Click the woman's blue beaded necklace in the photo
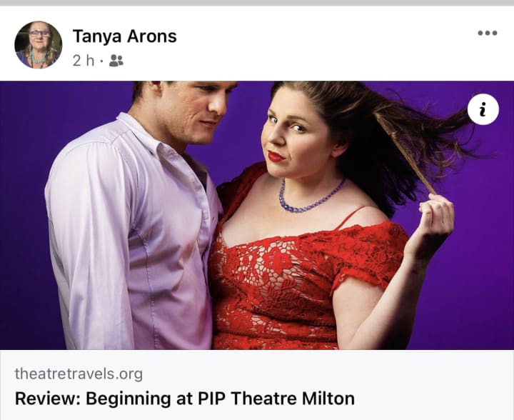514x420 pixels. (310, 198)
